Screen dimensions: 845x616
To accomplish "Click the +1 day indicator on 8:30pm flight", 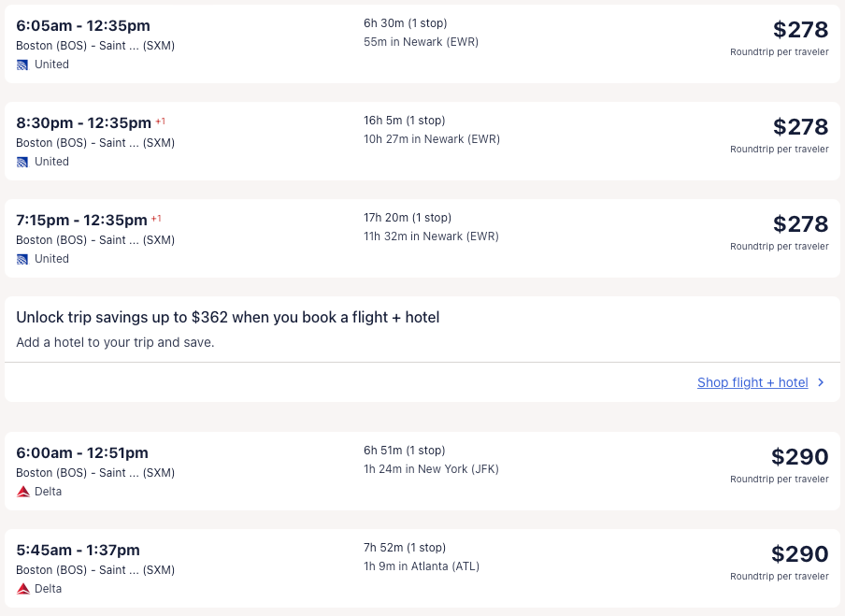I will [x=161, y=122].
